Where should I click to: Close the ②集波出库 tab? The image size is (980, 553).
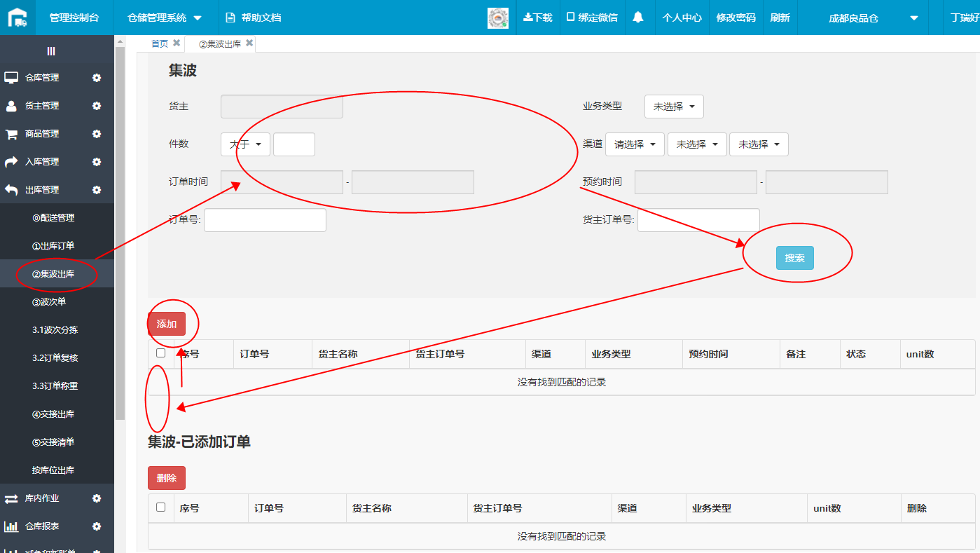(249, 43)
